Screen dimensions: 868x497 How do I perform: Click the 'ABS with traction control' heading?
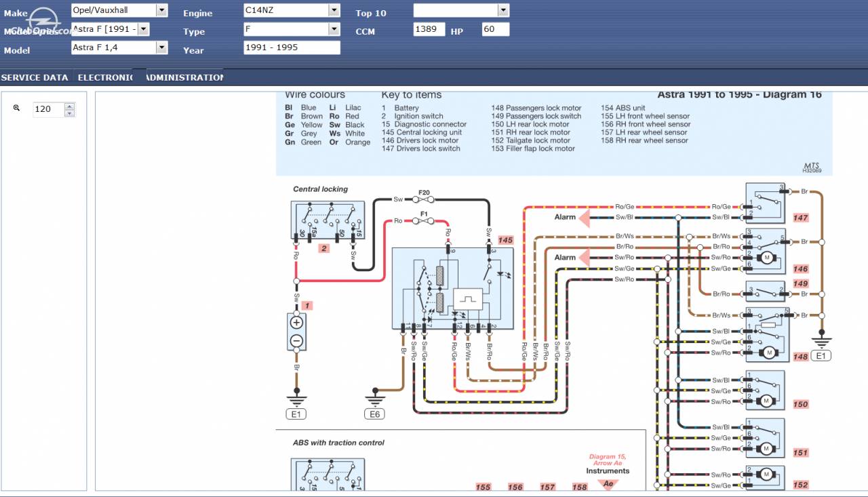click(x=338, y=443)
